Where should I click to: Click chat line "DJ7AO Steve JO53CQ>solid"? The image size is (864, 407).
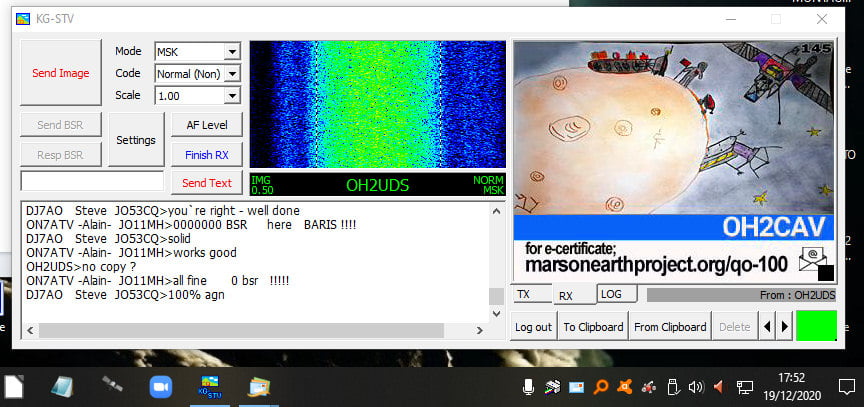coord(109,239)
